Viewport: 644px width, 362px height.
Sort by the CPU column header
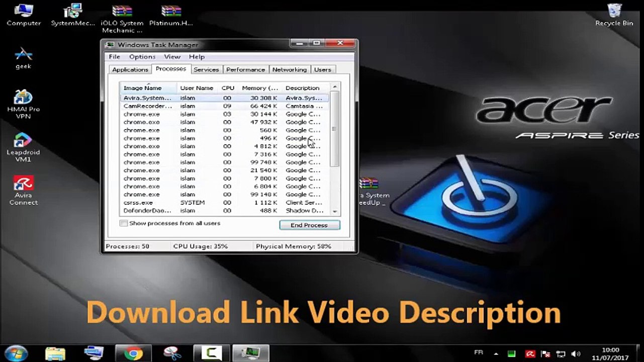(228, 88)
